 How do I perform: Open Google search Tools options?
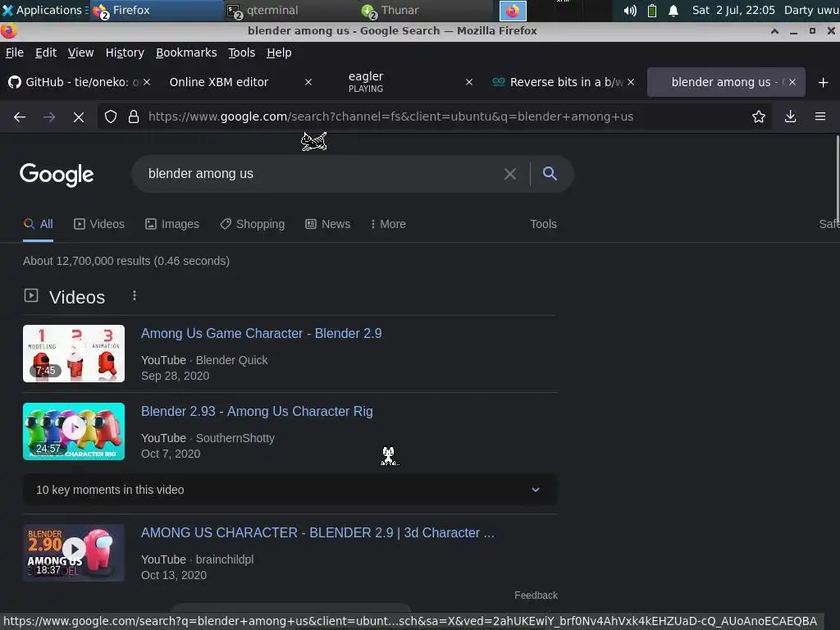point(543,224)
